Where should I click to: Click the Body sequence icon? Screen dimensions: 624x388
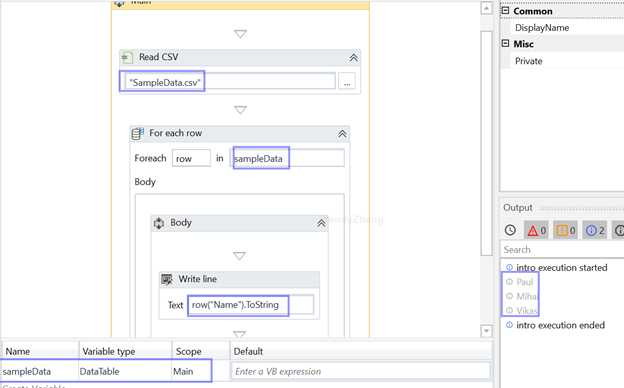(x=159, y=223)
